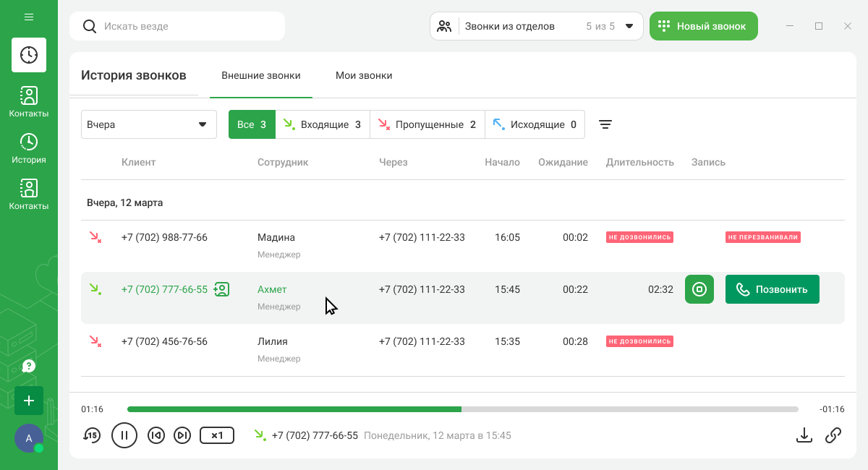The image size is (868, 470).
Task: Select the Исходящие calls filter
Action: click(x=535, y=124)
